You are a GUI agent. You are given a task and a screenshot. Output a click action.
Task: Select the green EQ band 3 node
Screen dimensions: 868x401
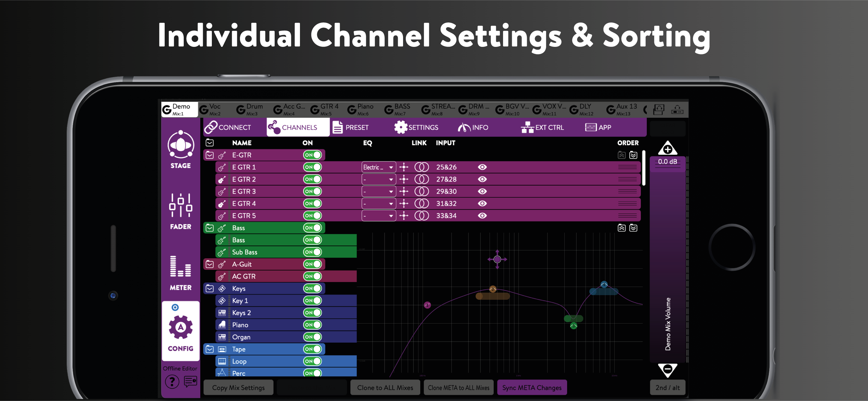pos(573,326)
